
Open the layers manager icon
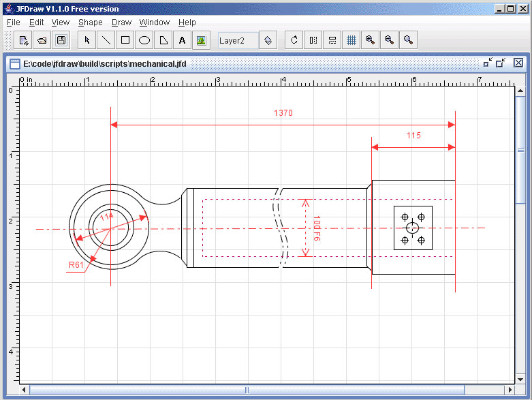[268, 40]
